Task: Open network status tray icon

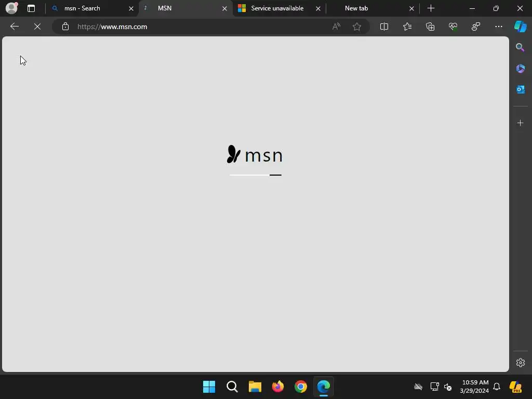Action: 434,387
